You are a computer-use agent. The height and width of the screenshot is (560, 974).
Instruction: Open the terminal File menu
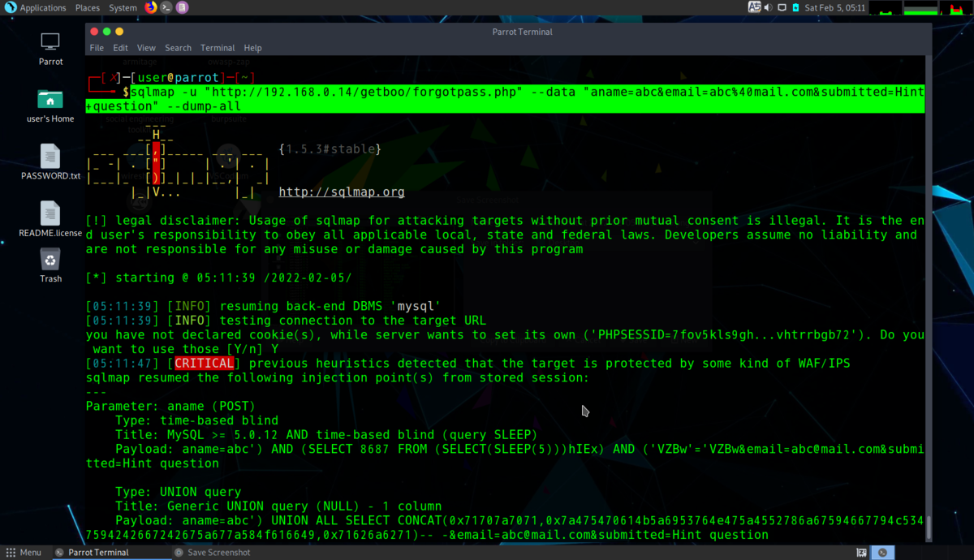point(97,48)
